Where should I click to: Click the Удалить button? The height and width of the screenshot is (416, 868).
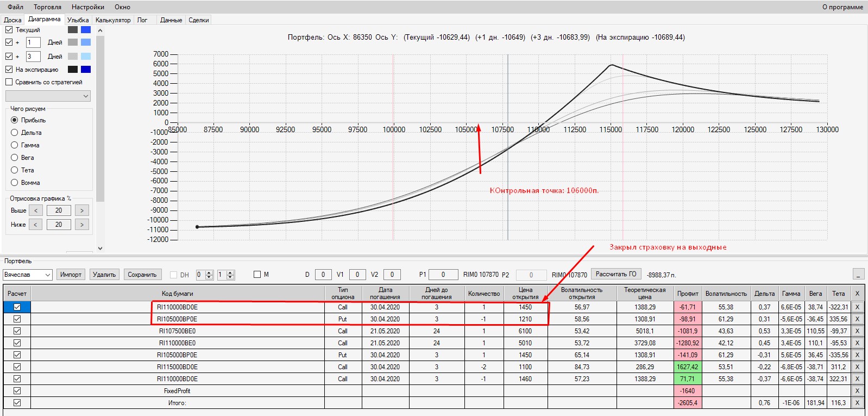[104, 275]
